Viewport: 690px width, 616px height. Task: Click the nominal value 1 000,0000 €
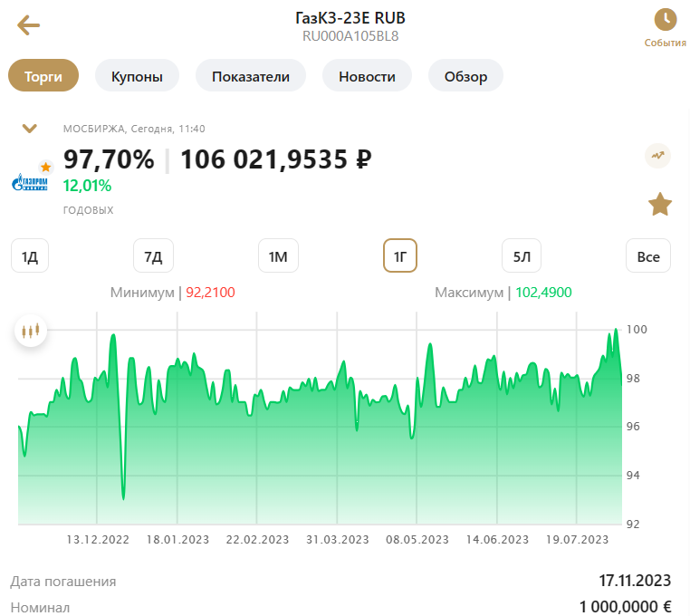tap(626, 607)
